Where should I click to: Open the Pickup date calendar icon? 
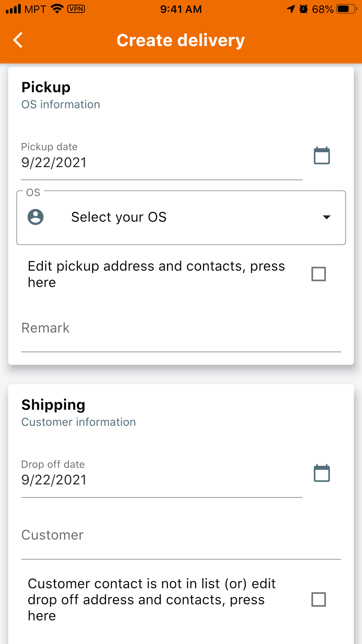[321, 156]
